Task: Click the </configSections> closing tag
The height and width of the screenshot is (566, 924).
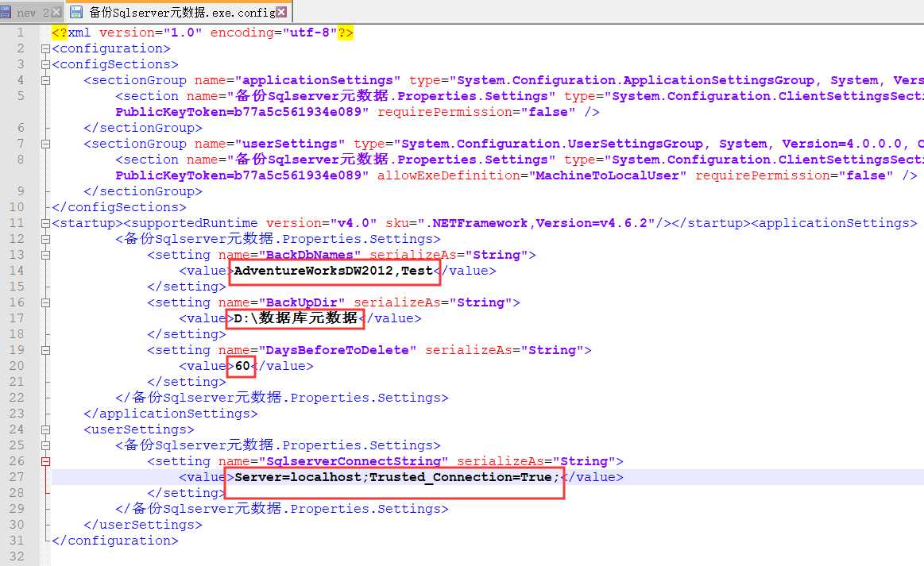Action: pyautogui.click(x=119, y=207)
